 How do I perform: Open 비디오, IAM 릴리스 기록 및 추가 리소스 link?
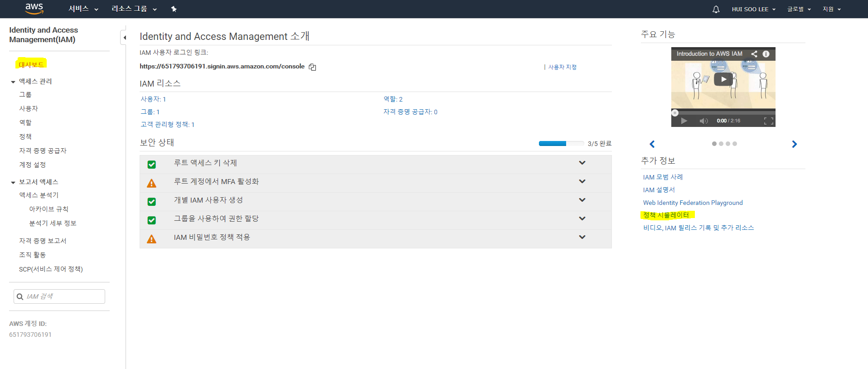tap(698, 228)
